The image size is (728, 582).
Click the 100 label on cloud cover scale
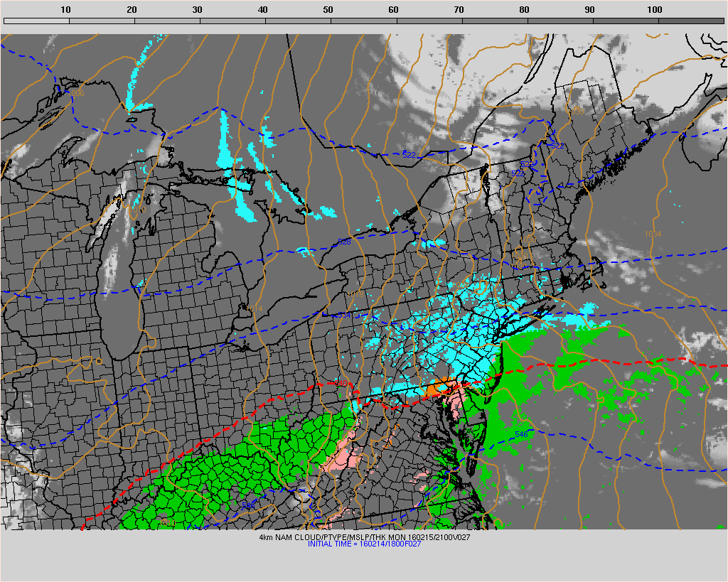click(x=655, y=9)
